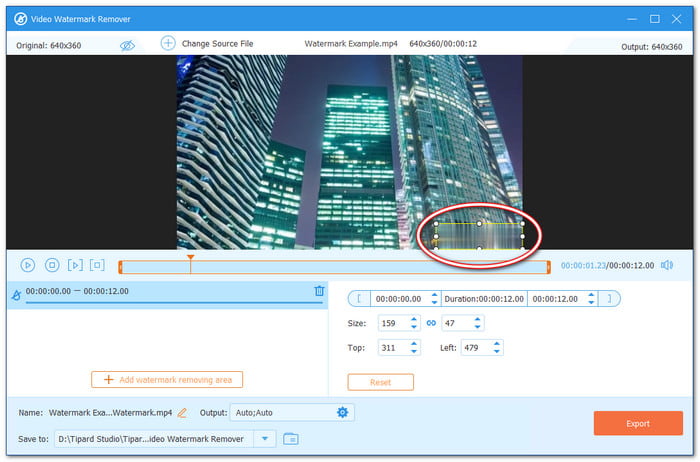Click the timeline left trim handle
Viewport: 700px width, 462px height.
coord(120,267)
